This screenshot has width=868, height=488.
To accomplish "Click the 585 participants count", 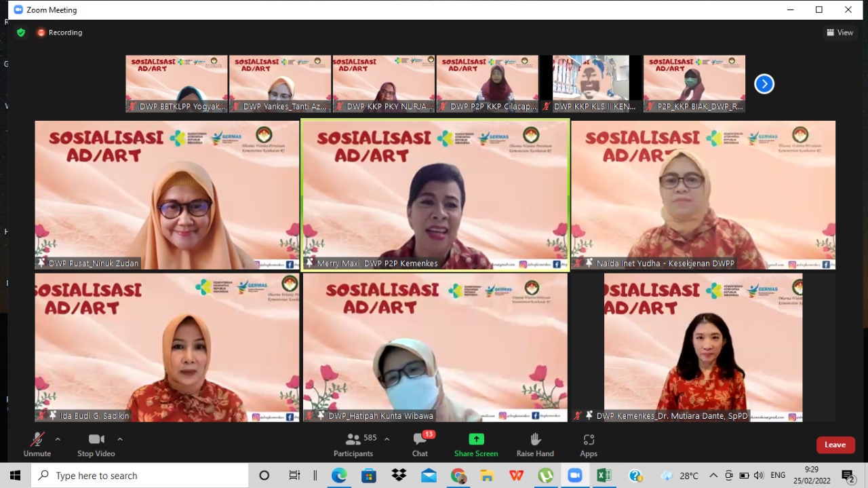I will pyautogui.click(x=370, y=438).
